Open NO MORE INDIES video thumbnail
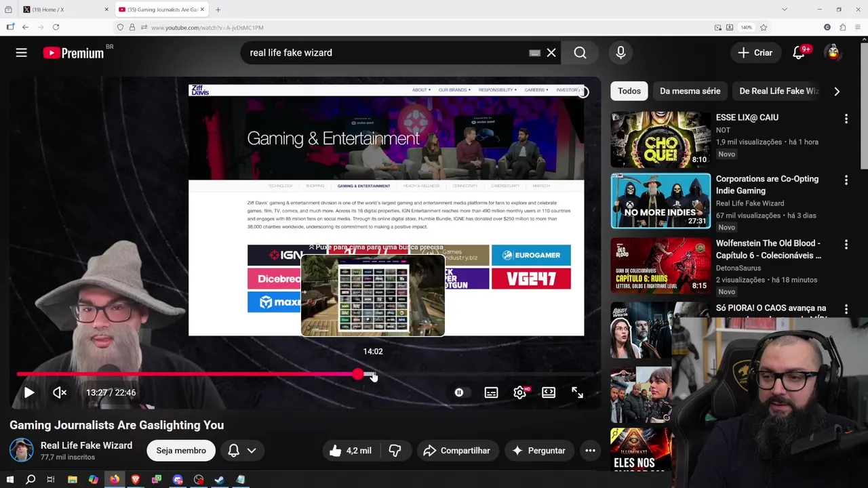The width and height of the screenshot is (868, 488). pos(660,201)
